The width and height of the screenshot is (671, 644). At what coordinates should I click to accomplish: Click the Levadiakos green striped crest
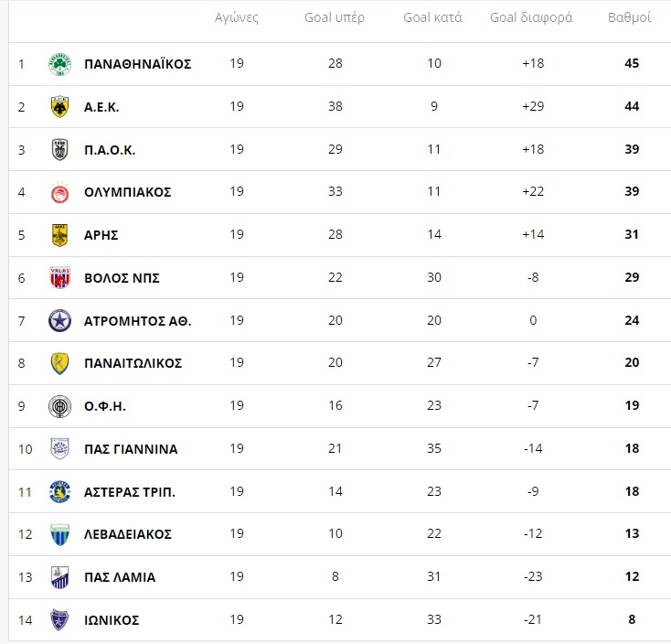pyautogui.click(x=60, y=534)
